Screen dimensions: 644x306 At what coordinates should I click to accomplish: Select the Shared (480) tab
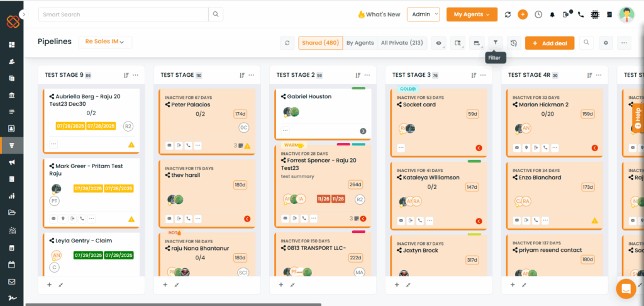(x=320, y=43)
